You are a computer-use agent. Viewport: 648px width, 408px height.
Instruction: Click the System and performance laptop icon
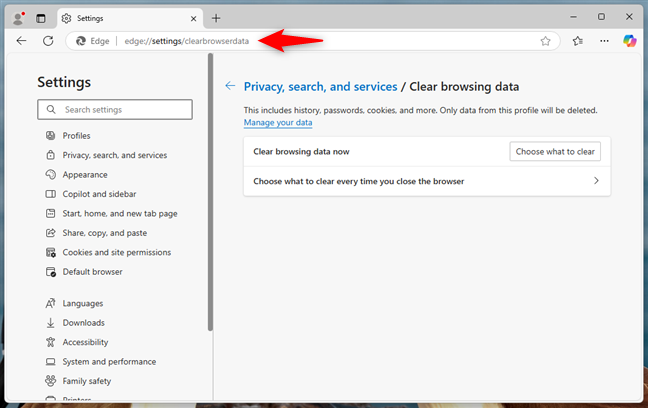click(x=50, y=362)
